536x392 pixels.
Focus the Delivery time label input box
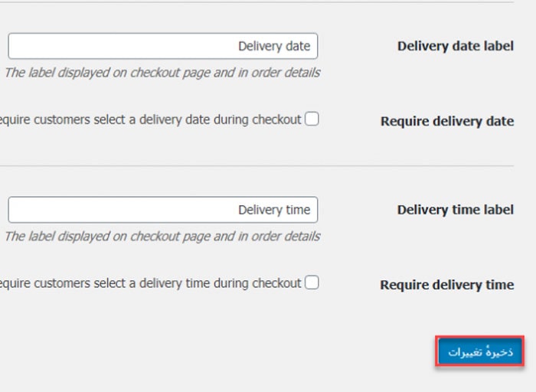163,210
